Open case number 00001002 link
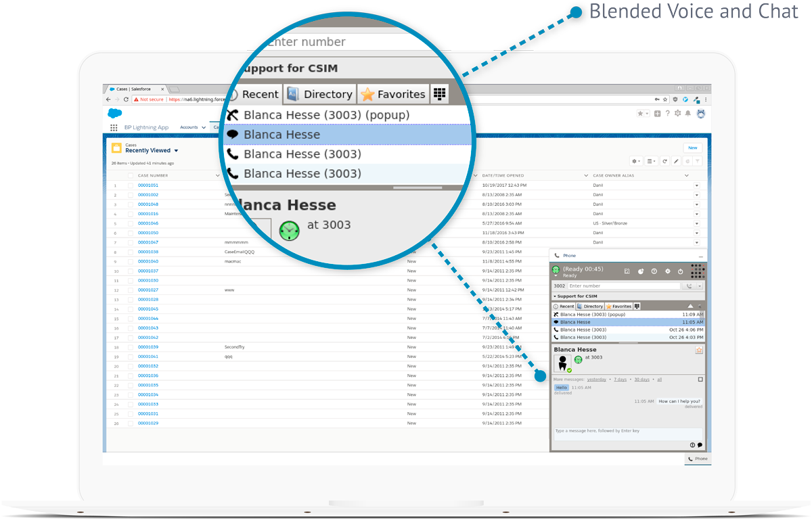Viewport: 812px width, 519px height. point(148,195)
